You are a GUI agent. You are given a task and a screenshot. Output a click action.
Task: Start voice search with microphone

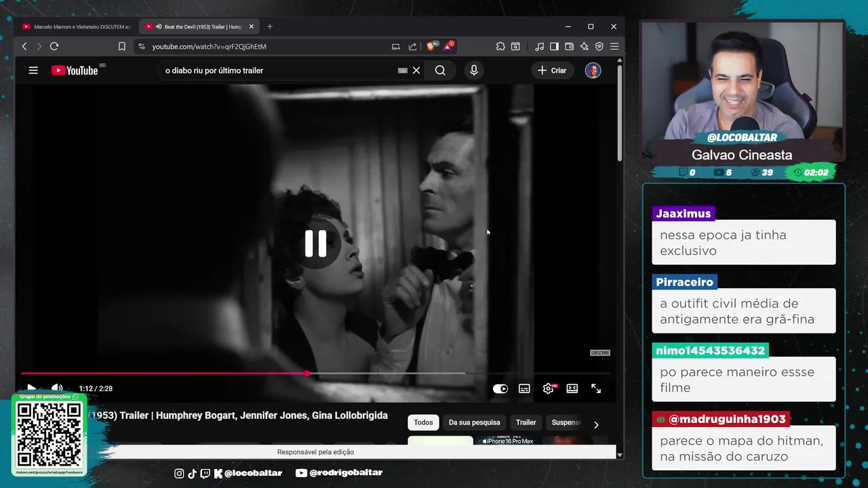(474, 70)
